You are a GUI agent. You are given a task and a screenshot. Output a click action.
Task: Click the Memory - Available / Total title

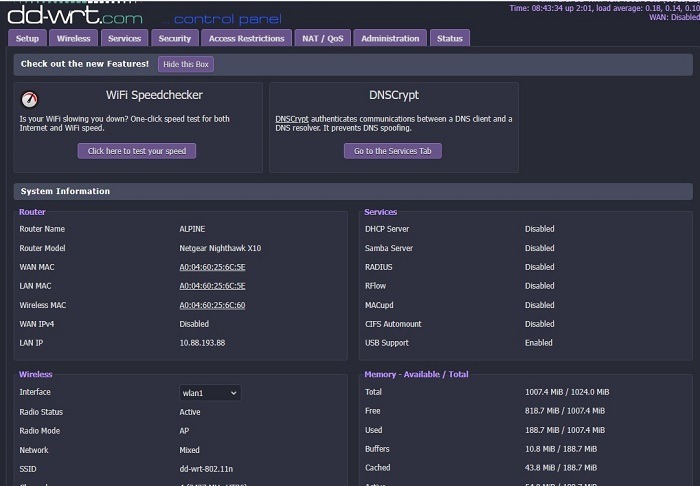point(416,374)
